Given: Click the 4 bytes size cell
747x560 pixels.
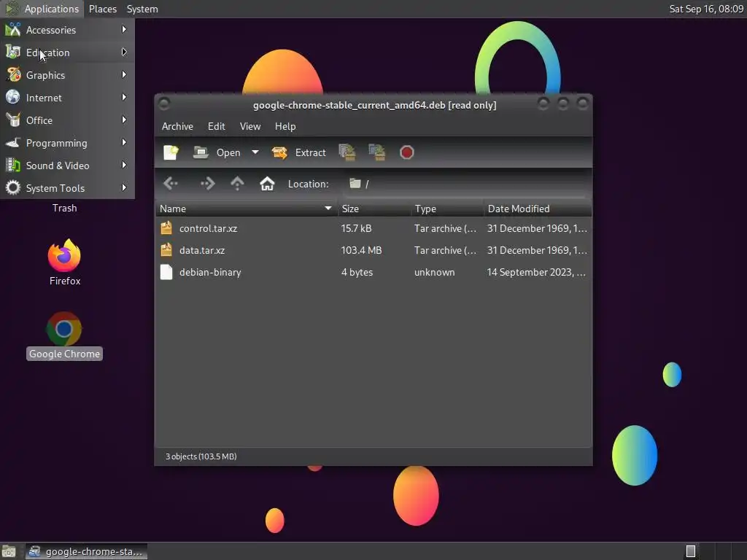Looking at the screenshot, I should pos(357,272).
